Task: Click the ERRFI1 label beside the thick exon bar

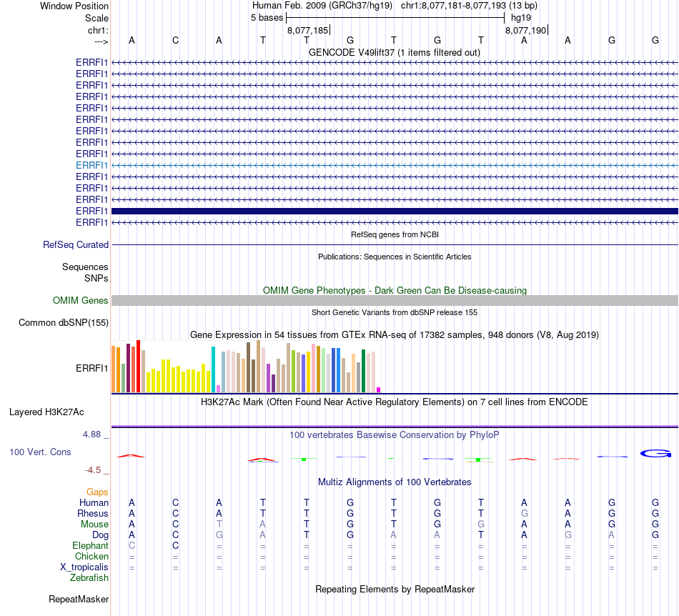Action: [91, 212]
